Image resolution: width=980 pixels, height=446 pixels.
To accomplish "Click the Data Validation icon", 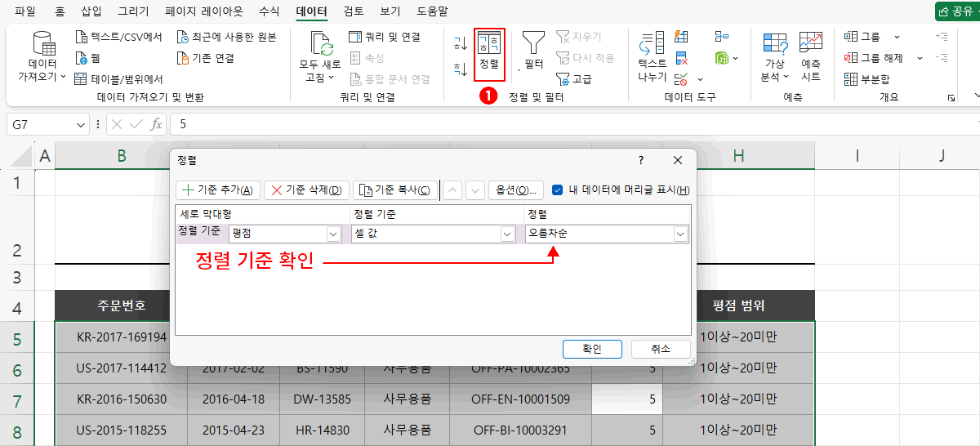I will click(x=681, y=79).
